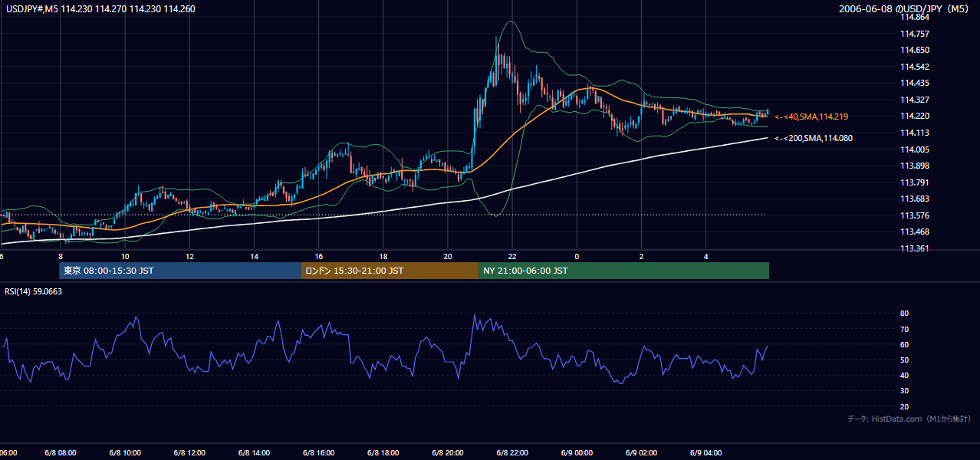Select the Tokyo 08:00-15:30 JST session bar
The height and width of the screenshot is (460, 980).
180,271
